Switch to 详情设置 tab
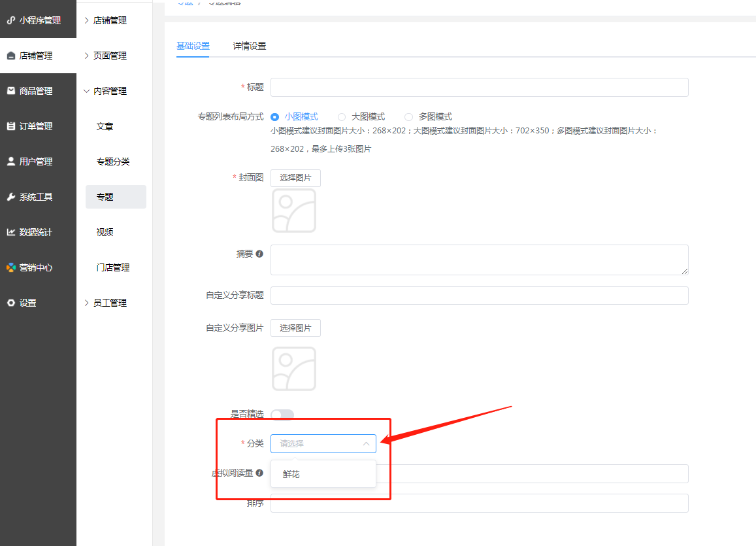This screenshot has height=546, width=756. [249, 46]
